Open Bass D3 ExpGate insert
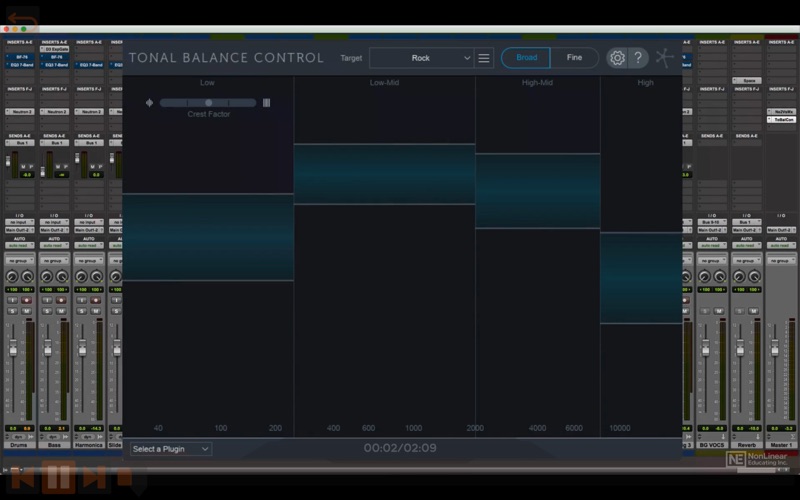Screen dimensions: 800x500 coord(55,49)
